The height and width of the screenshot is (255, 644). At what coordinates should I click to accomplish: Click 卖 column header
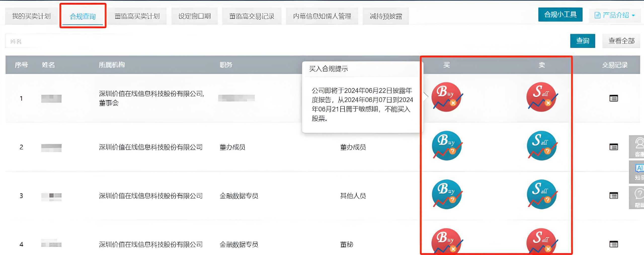click(x=542, y=65)
